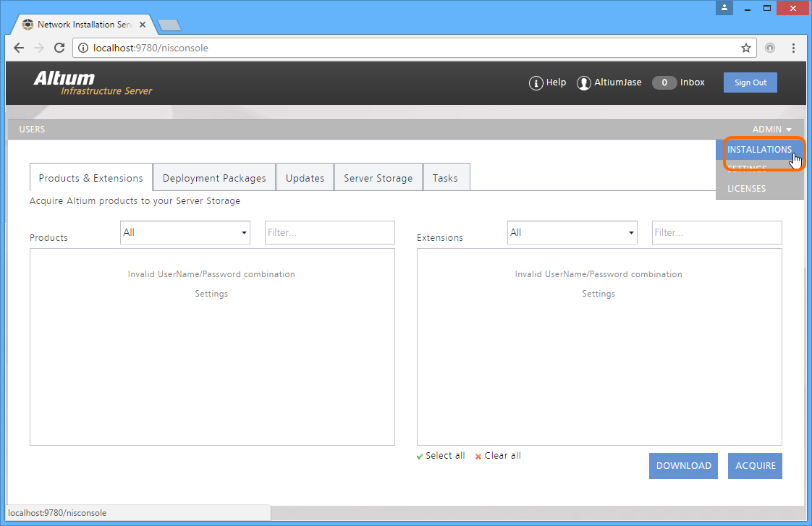Open the Extensions category dropdown
The image size is (812, 526).
pos(572,233)
